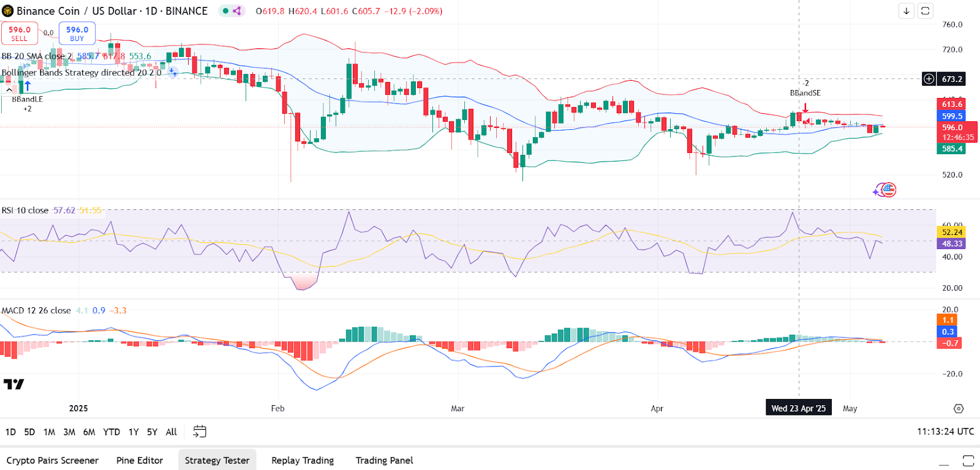Click the Feb label on time axis

[x=278, y=408]
